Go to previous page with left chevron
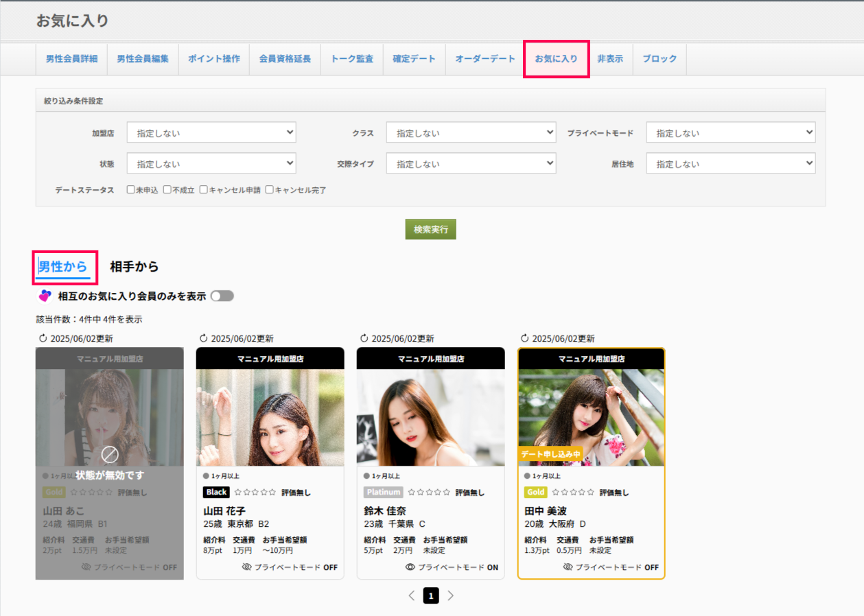 412,595
